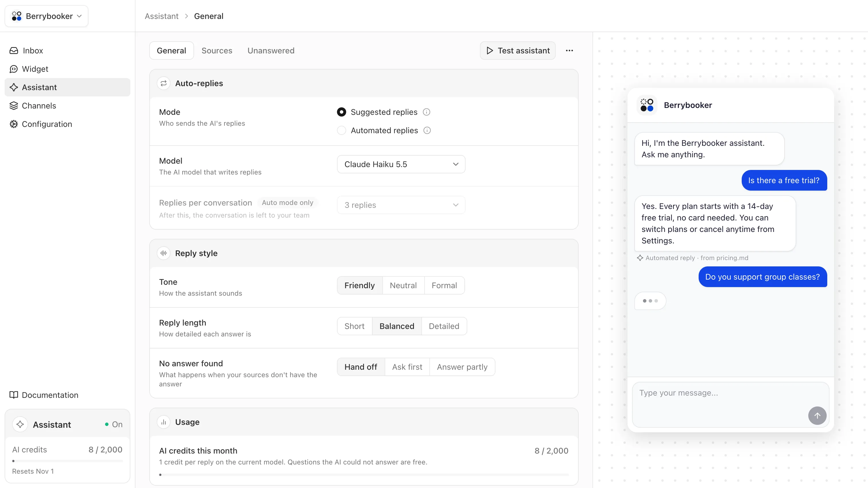868x488 pixels.
Task: Click the Auto-replies section arrows icon
Action: tap(164, 83)
